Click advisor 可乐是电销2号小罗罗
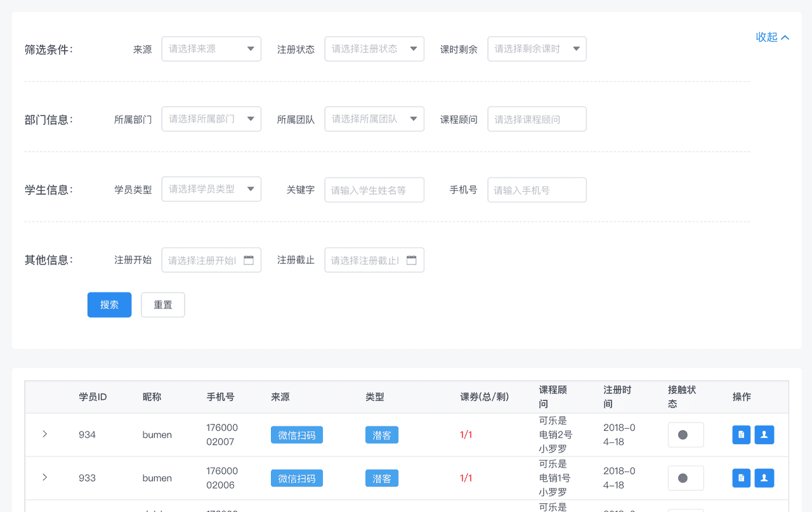This screenshot has height=512, width=812. coord(555,435)
